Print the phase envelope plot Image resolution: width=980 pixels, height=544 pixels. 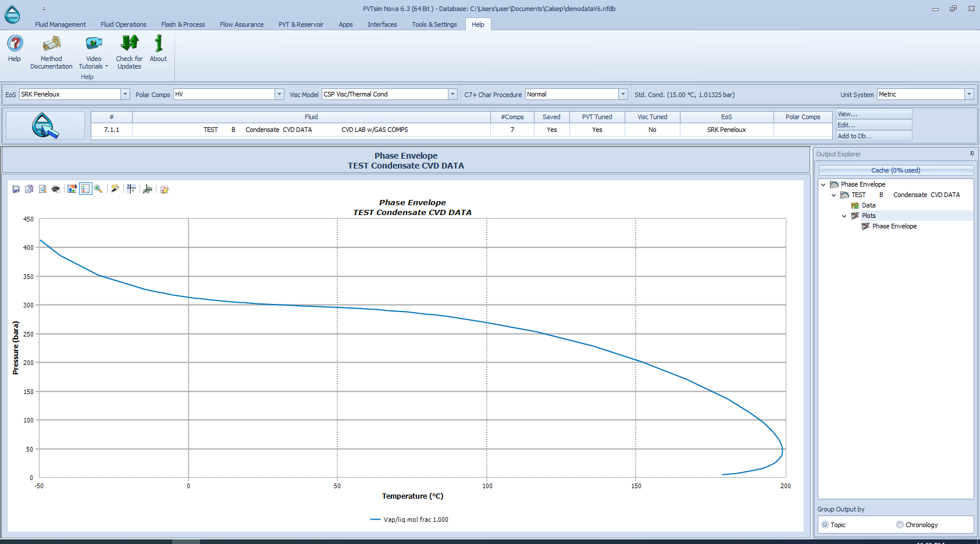(56, 189)
